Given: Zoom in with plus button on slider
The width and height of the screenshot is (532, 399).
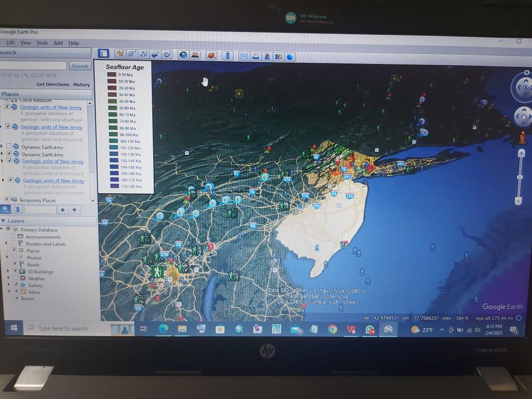Looking at the screenshot, I should pos(521,154).
